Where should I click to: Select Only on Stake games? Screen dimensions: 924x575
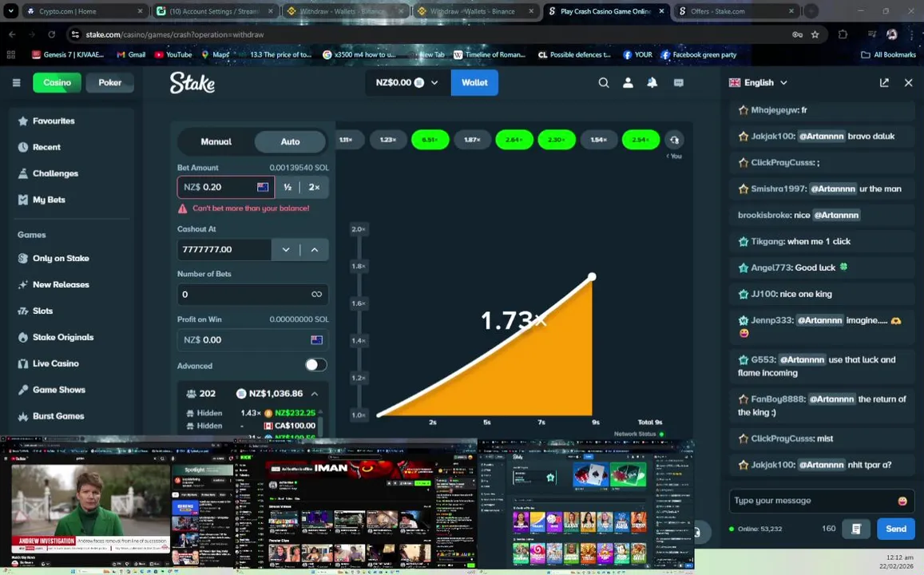[x=60, y=258]
